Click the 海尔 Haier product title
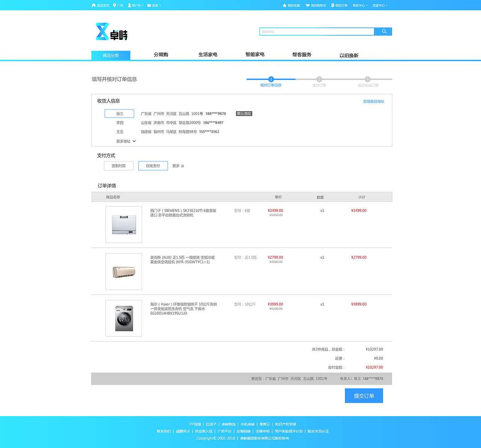Viewport: 481px width, 448px height. pos(184,309)
